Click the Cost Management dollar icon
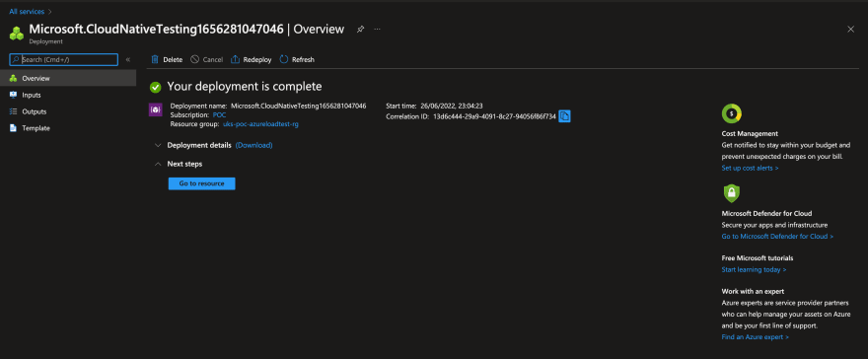This screenshot has width=868, height=359. [731, 113]
